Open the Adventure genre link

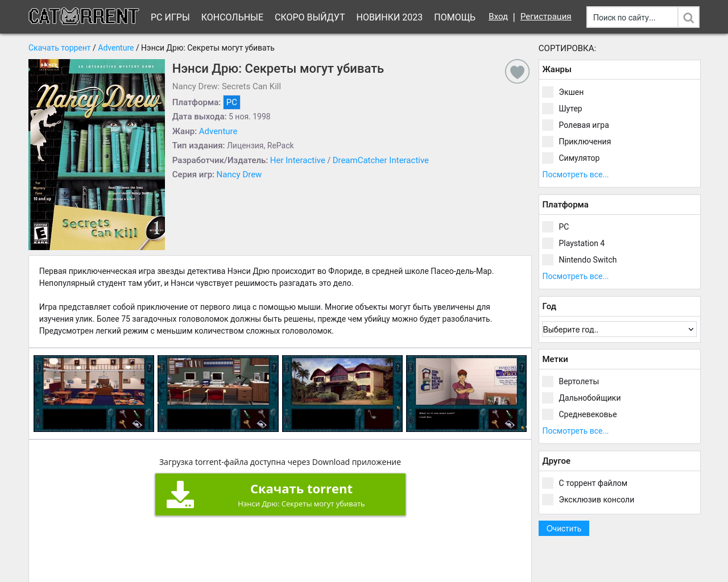pos(218,131)
